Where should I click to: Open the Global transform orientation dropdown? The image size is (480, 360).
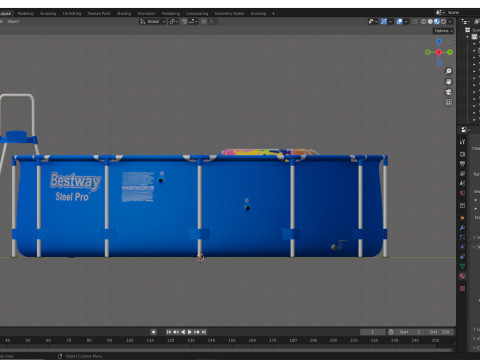coord(153,21)
